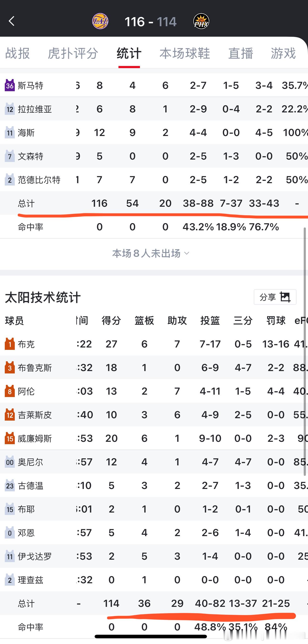Open the Suns team logo

[x=201, y=21]
